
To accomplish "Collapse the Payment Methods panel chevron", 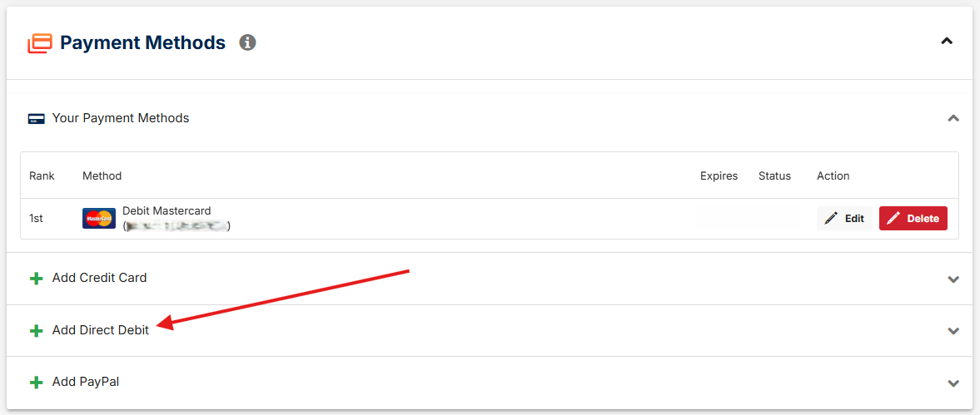I will point(947,42).
